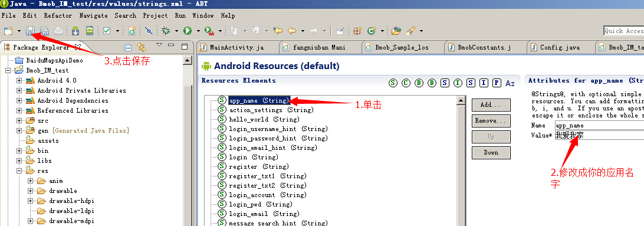644x226 pixels.
Task: Click the Name field showing app_name
Action: point(599,125)
